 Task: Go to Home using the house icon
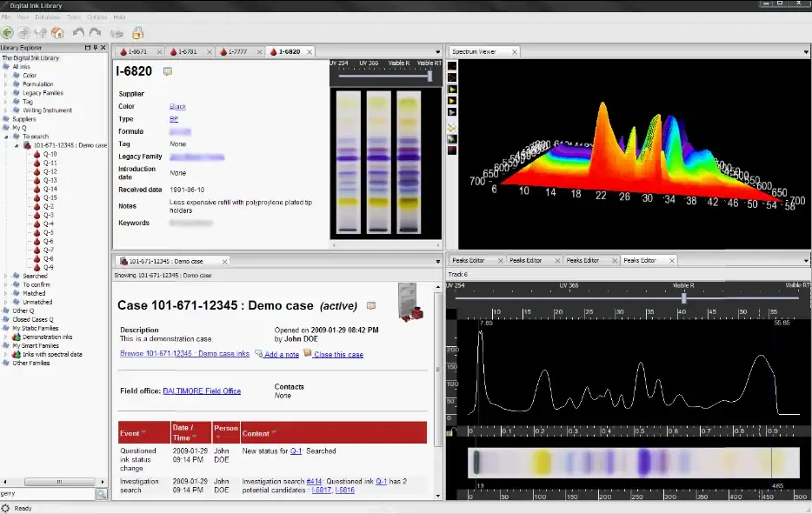(57, 33)
